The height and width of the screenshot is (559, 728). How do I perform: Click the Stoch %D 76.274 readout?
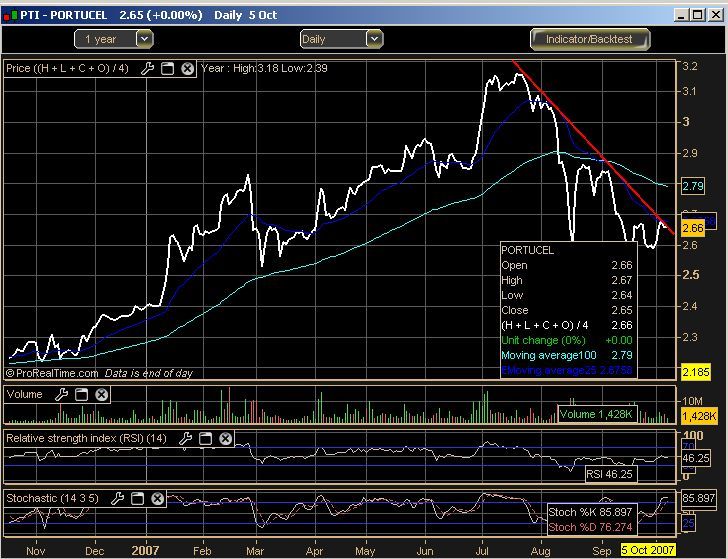click(x=590, y=527)
